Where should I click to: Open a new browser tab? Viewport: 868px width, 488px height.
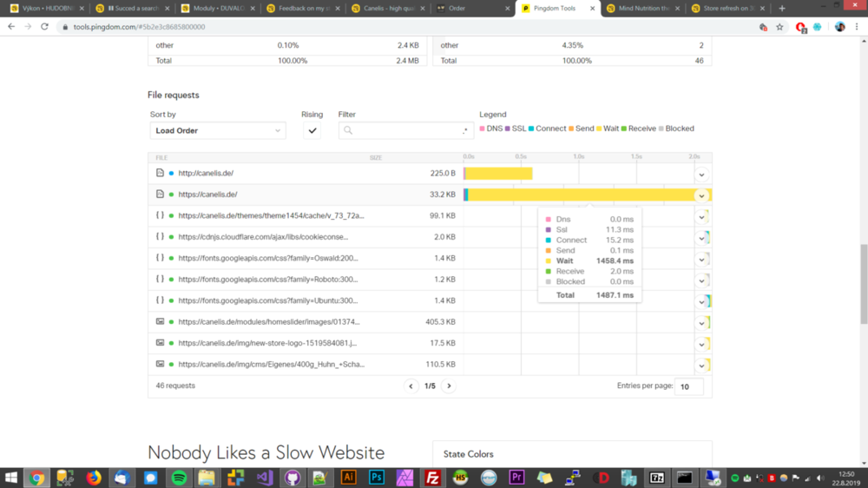point(782,9)
